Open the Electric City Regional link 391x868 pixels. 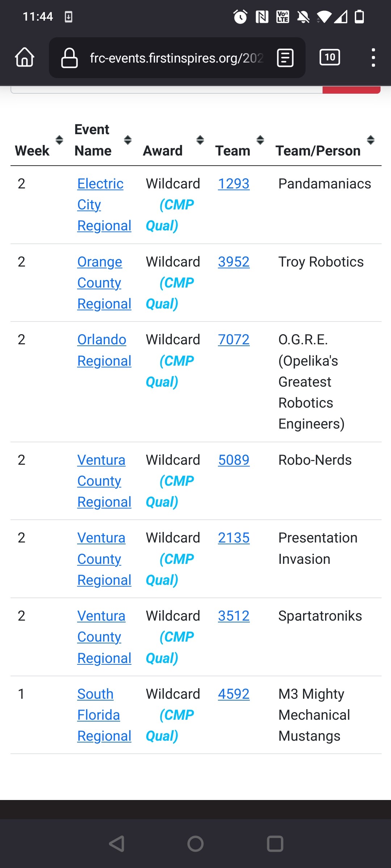(104, 205)
